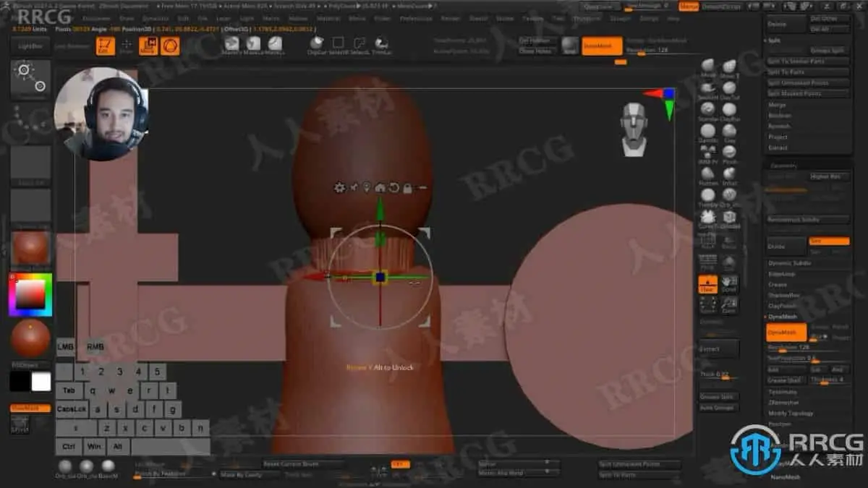
Task: Expand the Merge section
Action: 776,105
